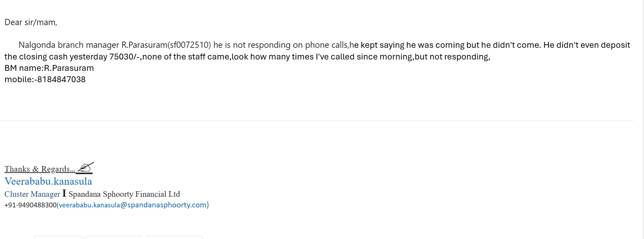The height and width of the screenshot is (239, 644).
Task: Click the mobile number 8184847038
Action: point(61,79)
